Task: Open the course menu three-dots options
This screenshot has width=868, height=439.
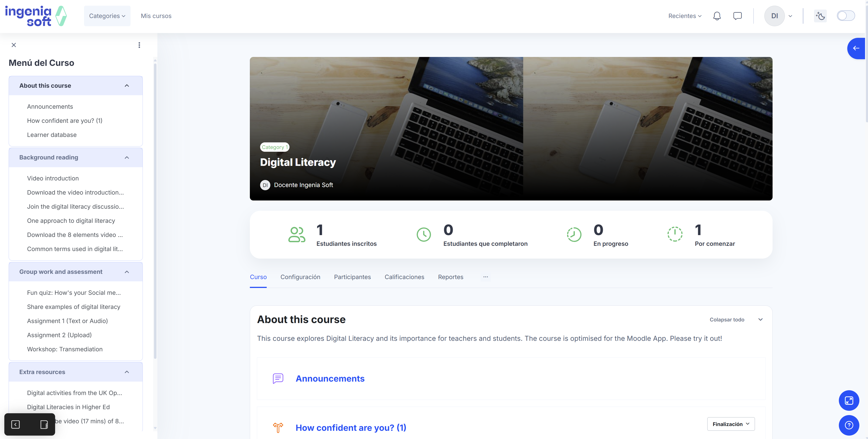Action: tap(139, 45)
